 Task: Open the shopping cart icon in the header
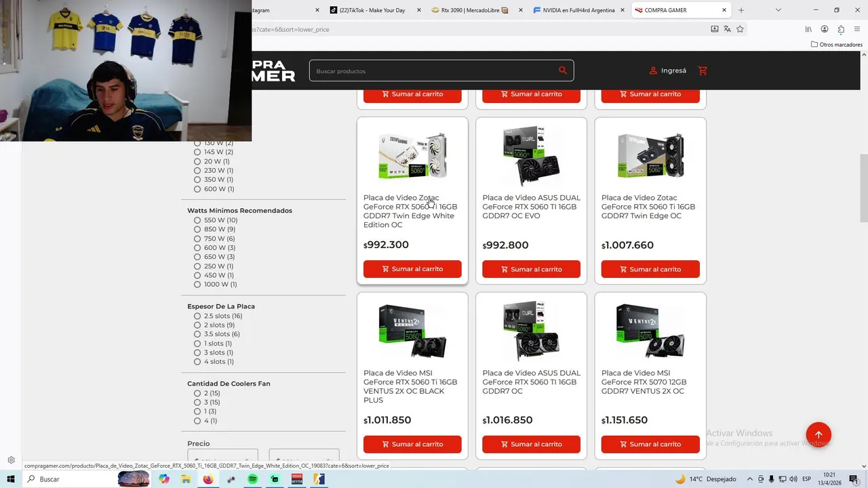pyautogui.click(x=703, y=70)
